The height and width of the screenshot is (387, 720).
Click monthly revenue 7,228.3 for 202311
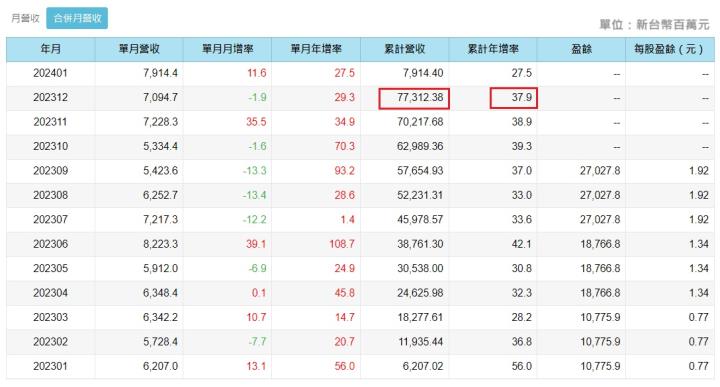tap(160, 122)
